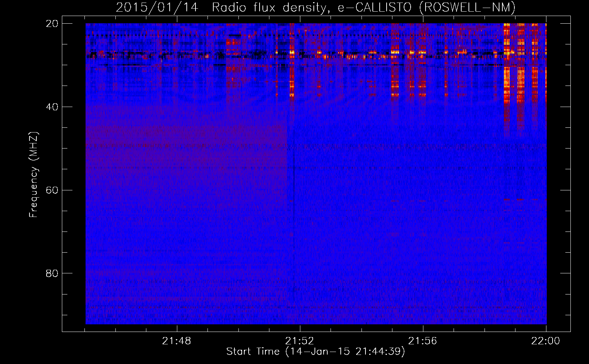Select the 21:52 time tick label
The width and height of the screenshot is (589, 364).
(300, 341)
